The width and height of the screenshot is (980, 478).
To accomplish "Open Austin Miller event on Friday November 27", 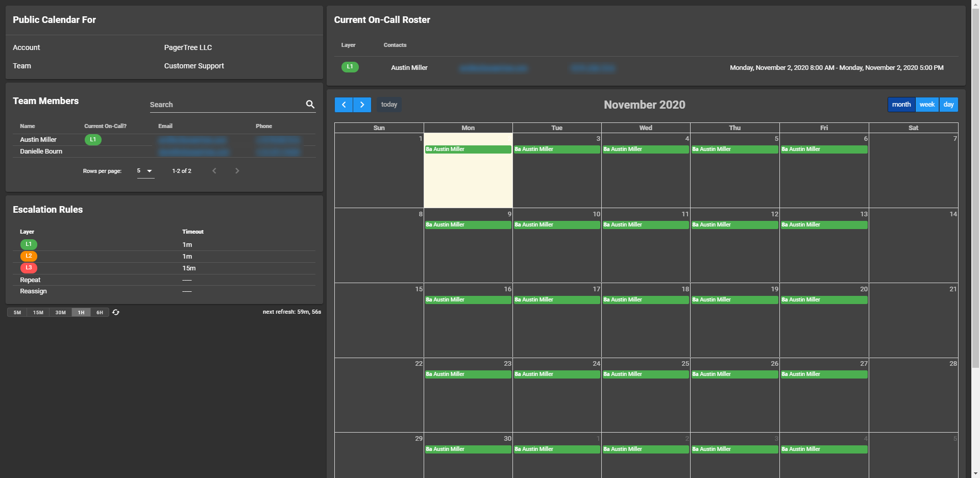I will tap(824, 374).
